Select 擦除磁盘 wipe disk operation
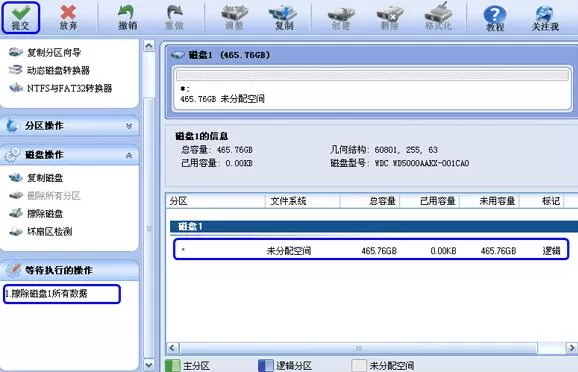Viewport: 578px width, 372px height. coord(45,213)
